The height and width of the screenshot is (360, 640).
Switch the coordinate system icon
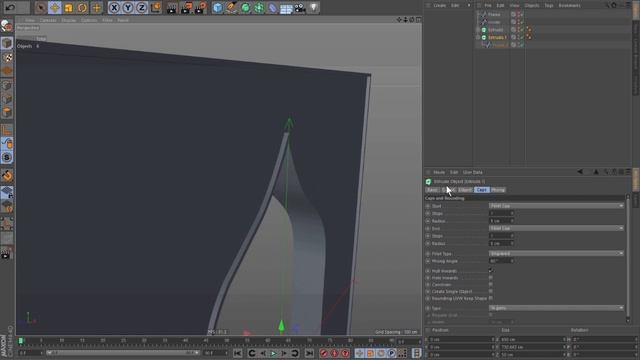(156, 7)
